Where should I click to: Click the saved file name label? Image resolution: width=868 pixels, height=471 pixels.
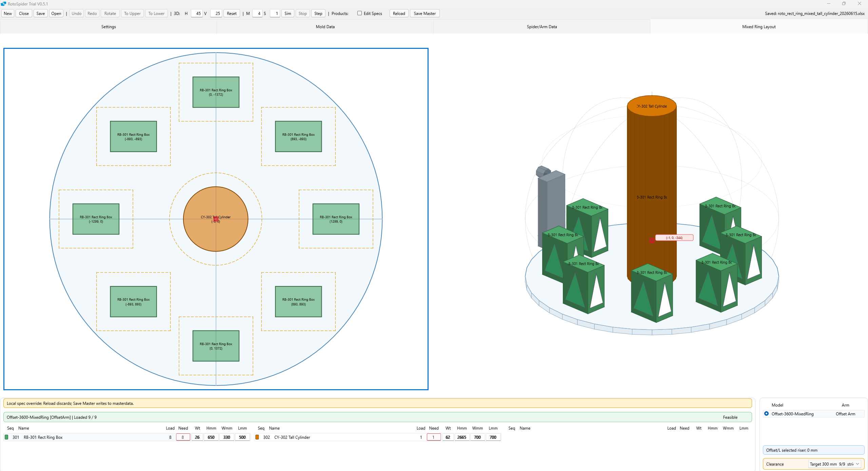pyautogui.click(x=814, y=14)
